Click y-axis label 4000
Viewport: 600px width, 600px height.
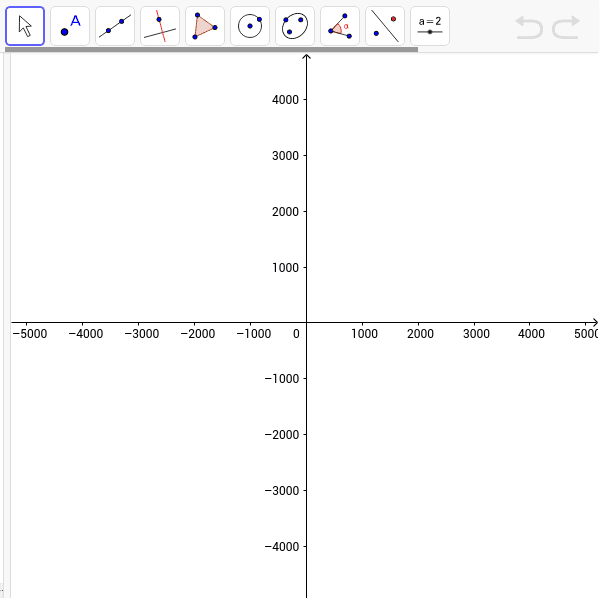tap(285, 100)
